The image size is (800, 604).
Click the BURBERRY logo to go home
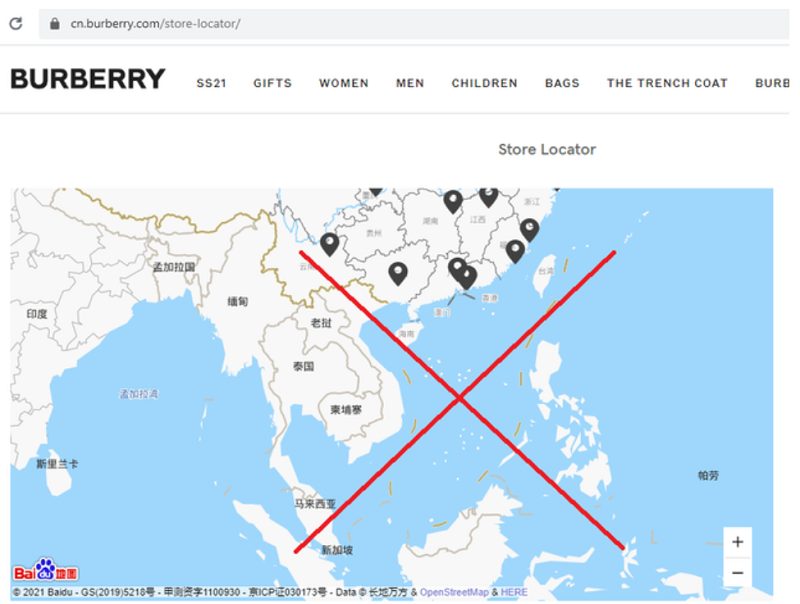(x=88, y=79)
